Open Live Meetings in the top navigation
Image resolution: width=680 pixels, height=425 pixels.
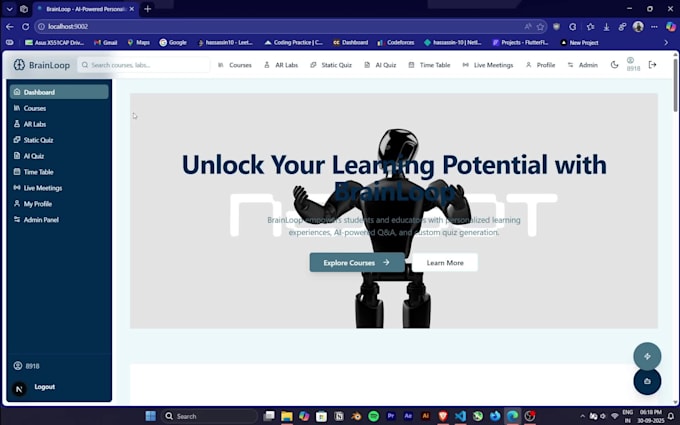point(488,65)
